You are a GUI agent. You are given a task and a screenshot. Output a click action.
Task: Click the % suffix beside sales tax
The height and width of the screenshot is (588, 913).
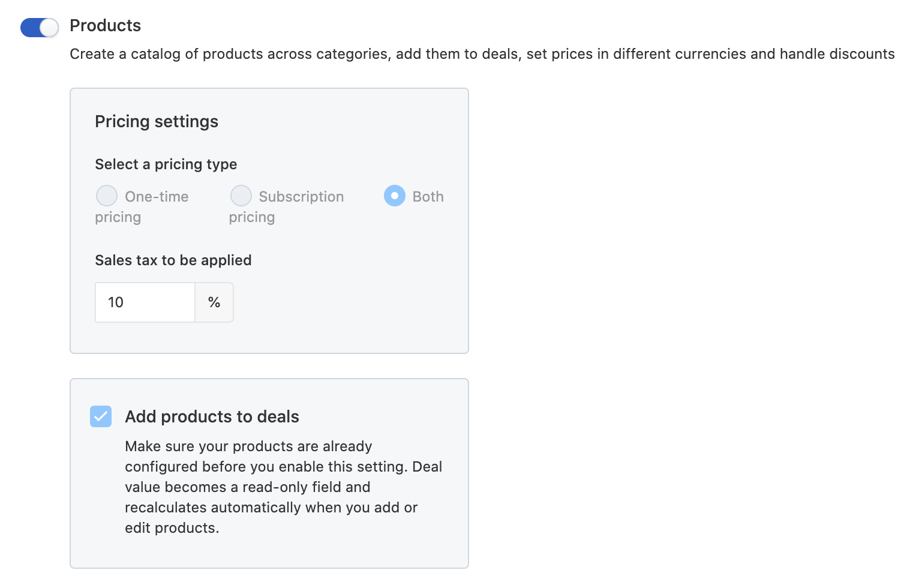(214, 302)
